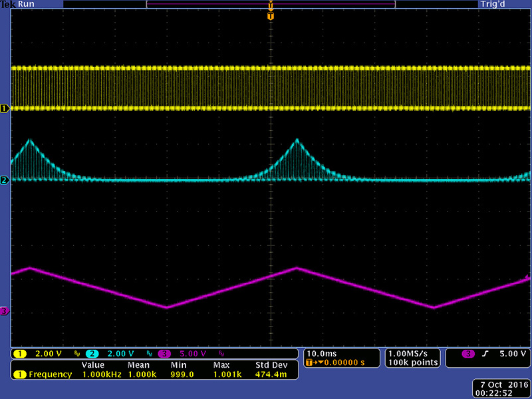532x399 pixels.
Task: Click the Trig'd trigger status
Action: 492,4
